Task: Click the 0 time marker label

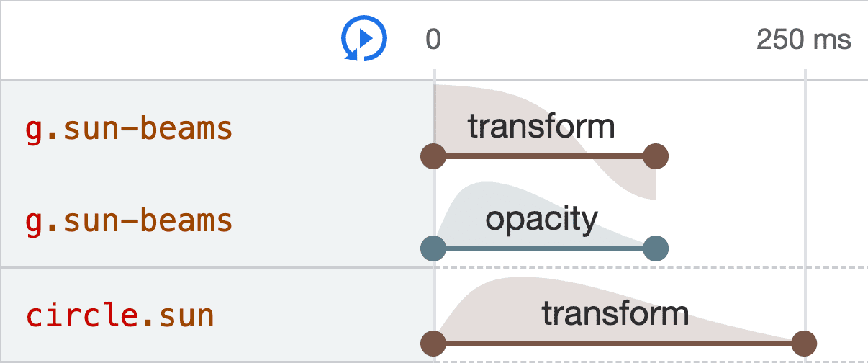Action: point(433,40)
